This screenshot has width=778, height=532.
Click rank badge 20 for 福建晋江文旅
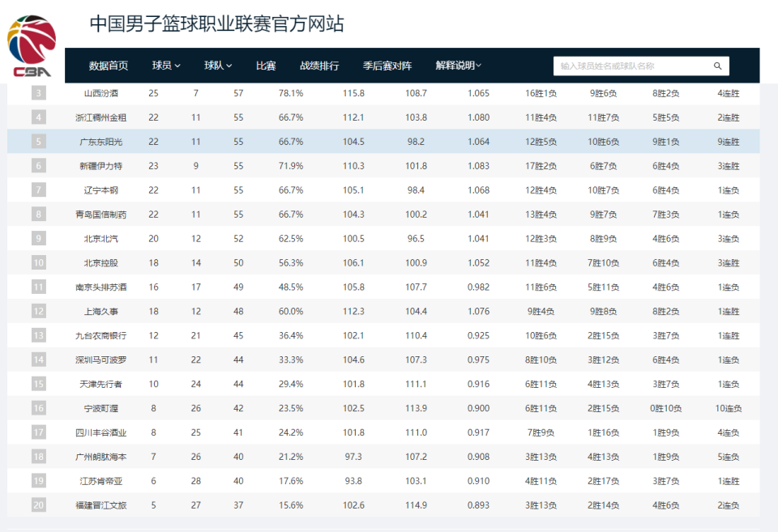pyautogui.click(x=39, y=505)
